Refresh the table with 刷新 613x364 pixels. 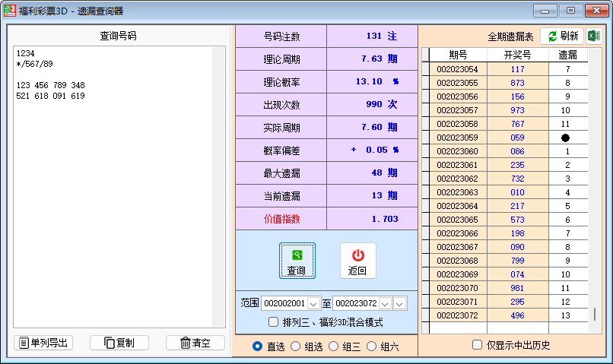[562, 36]
